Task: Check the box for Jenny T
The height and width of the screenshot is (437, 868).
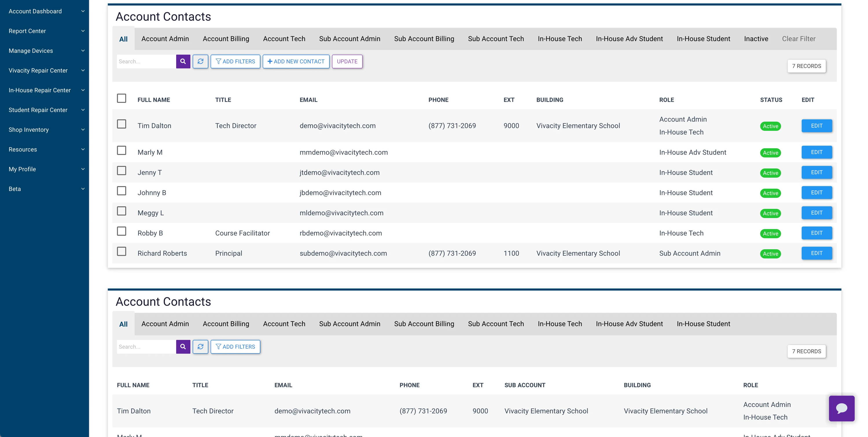Action: pyautogui.click(x=122, y=170)
